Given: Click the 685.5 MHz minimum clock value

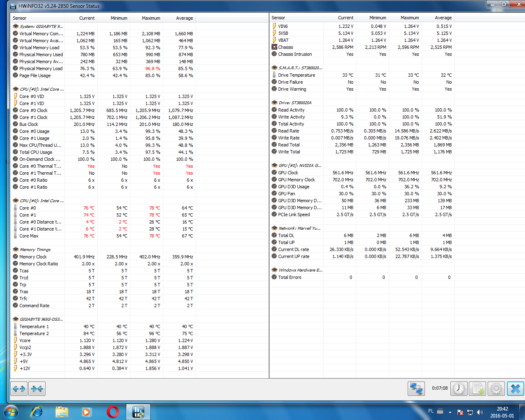Looking at the screenshot, I should click(x=117, y=110).
